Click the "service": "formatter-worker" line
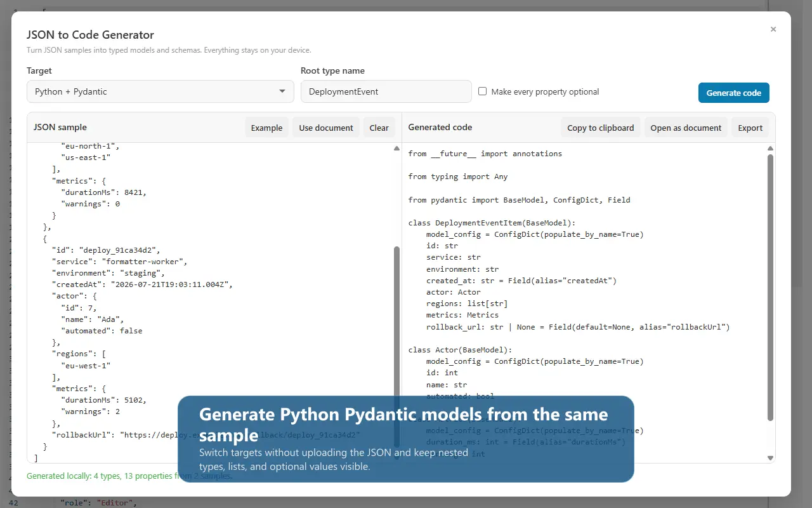812x508 pixels. (120, 262)
